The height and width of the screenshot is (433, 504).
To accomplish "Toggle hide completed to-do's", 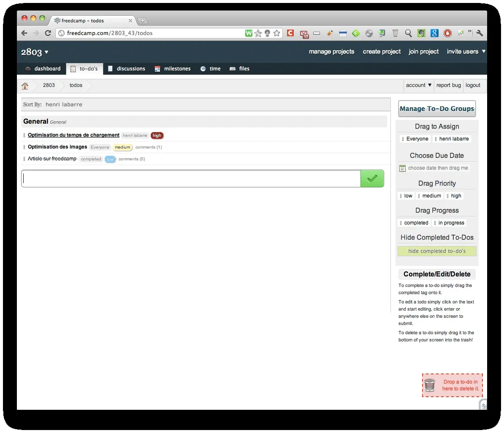I will pyautogui.click(x=437, y=251).
